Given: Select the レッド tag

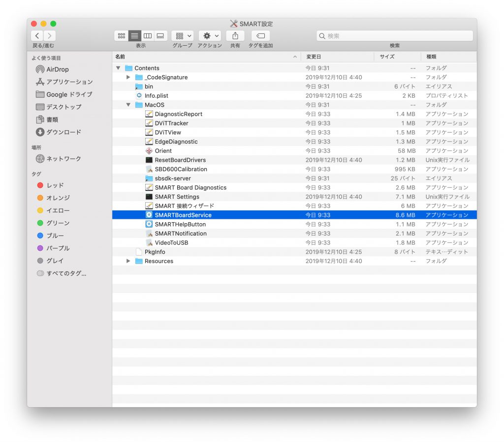Looking at the screenshot, I should pos(51,185).
